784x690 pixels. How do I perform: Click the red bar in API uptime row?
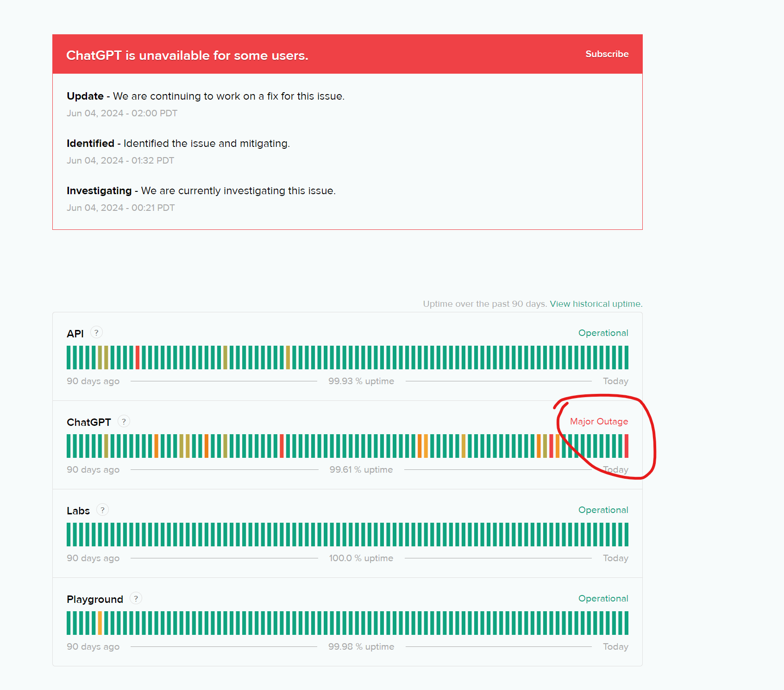[138, 357]
